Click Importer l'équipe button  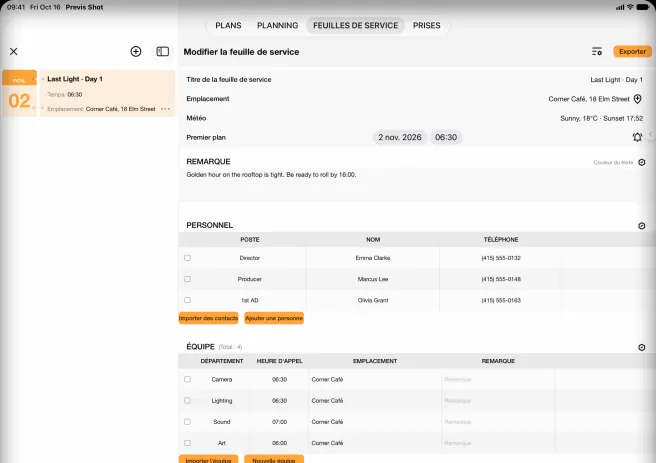[x=208, y=459]
